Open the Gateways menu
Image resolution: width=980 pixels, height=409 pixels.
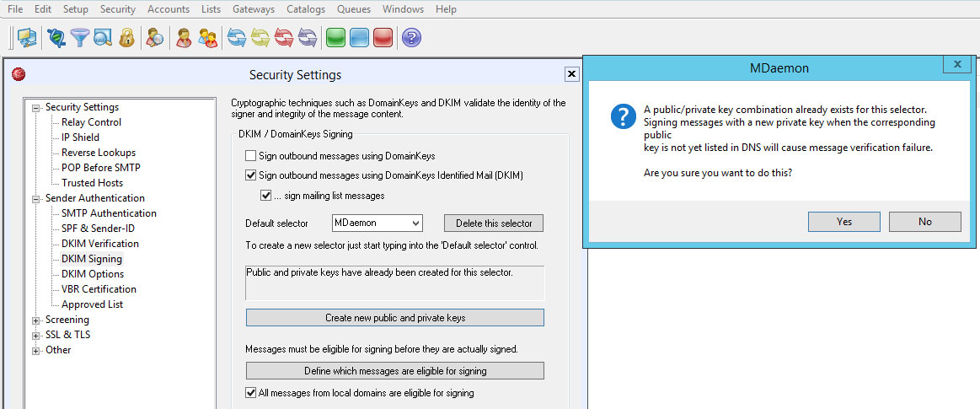[253, 9]
